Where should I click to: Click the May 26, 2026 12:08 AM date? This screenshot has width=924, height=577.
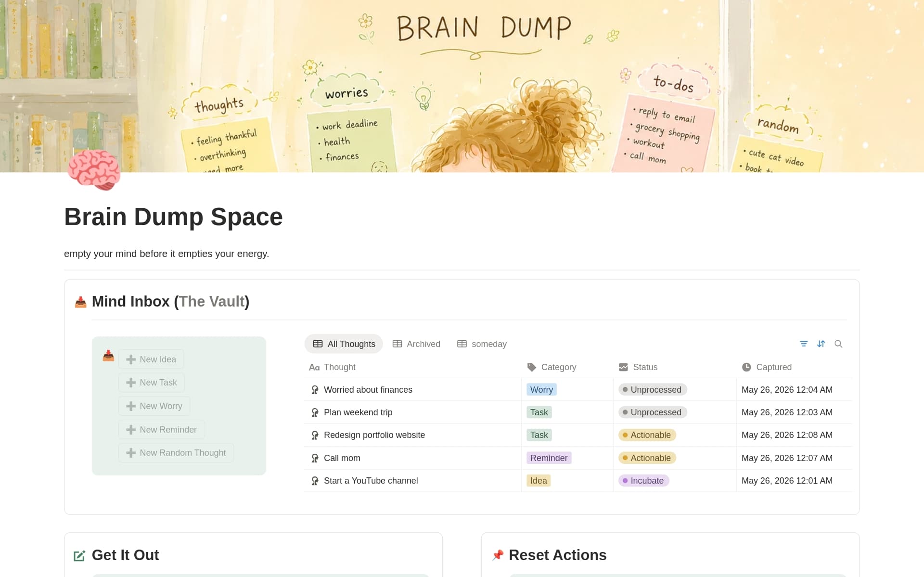(x=787, y=435)
